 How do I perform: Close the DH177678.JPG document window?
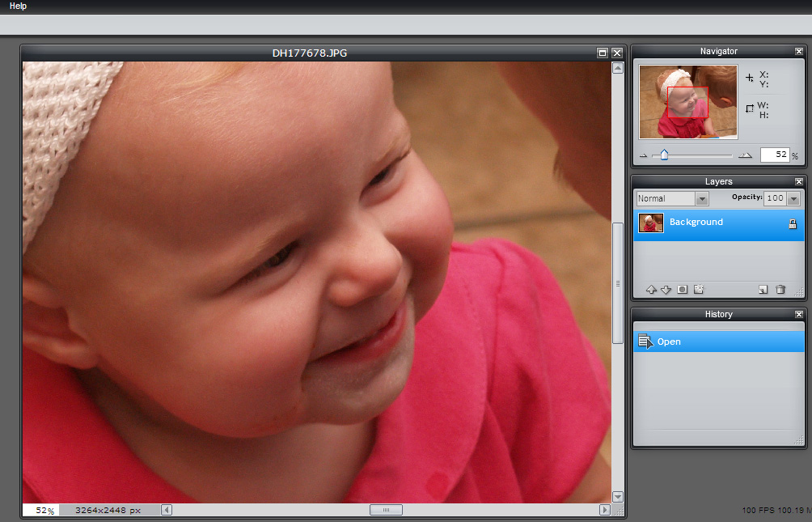617,53
